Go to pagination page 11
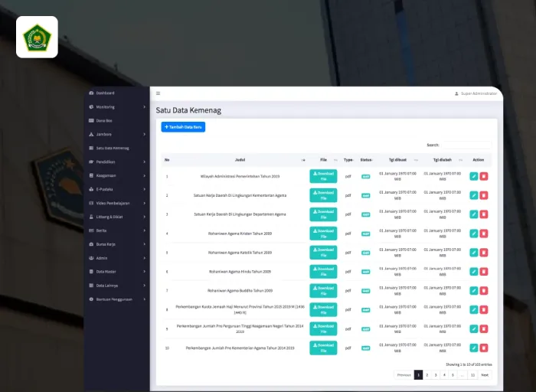Viewport: 536px width, 392px height. tap(472, 375)
